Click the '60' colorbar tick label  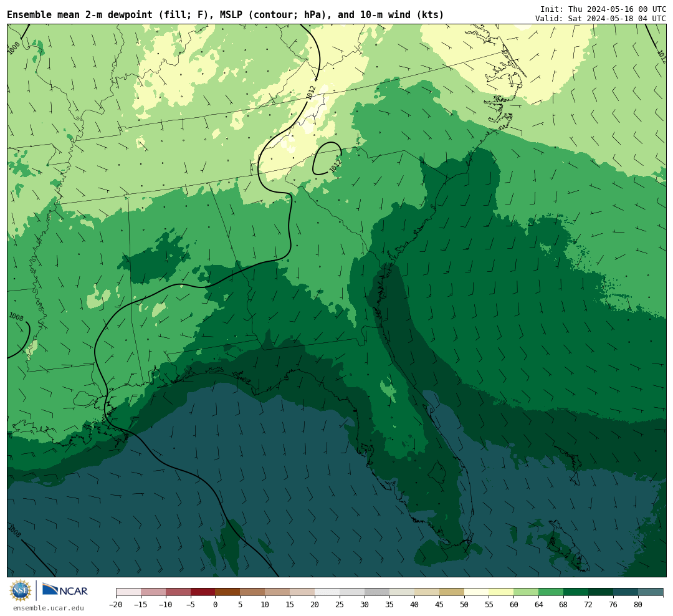[x=514, y=605]
